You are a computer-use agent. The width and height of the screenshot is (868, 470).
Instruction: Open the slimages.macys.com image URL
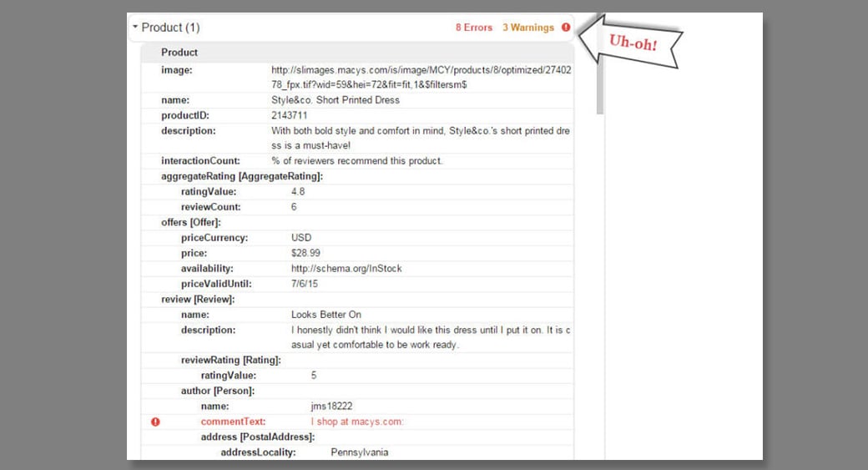(421, 77)
